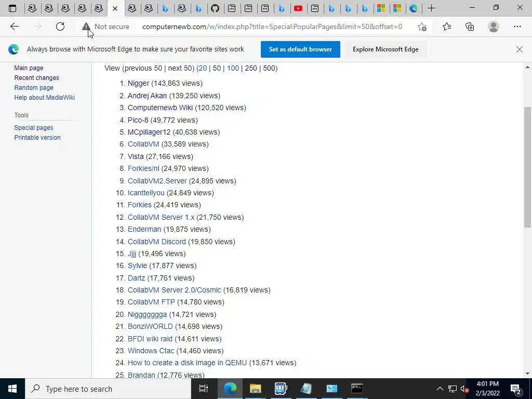532x399 pixels.
Task: Open a new browser tab
Action: (431, 8)
